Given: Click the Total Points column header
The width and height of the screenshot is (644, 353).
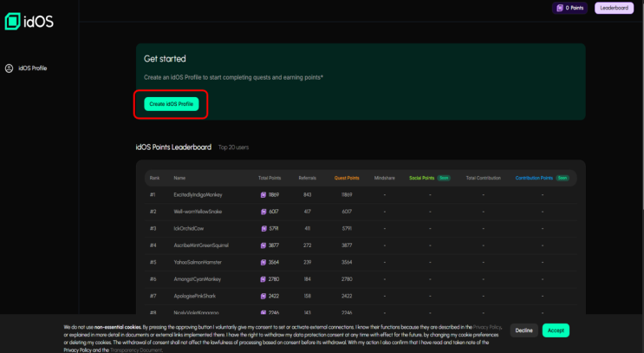Looking at the screenshot, I should click(x=270, y=177).
